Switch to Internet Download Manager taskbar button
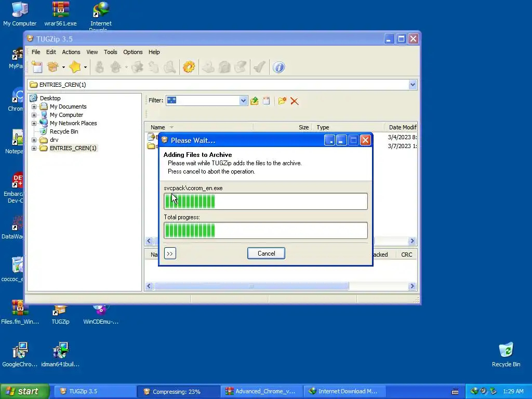Viewport: 532px width, 399px height. pyautogui.click(x=345, y=392)
